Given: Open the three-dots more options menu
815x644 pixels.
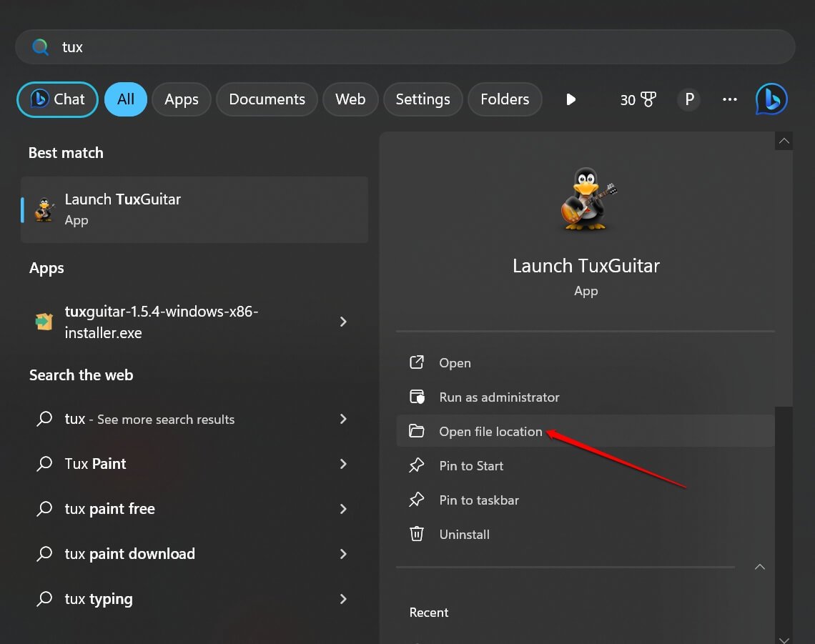Looking at the screenshot, I should [x=730, y=99].
